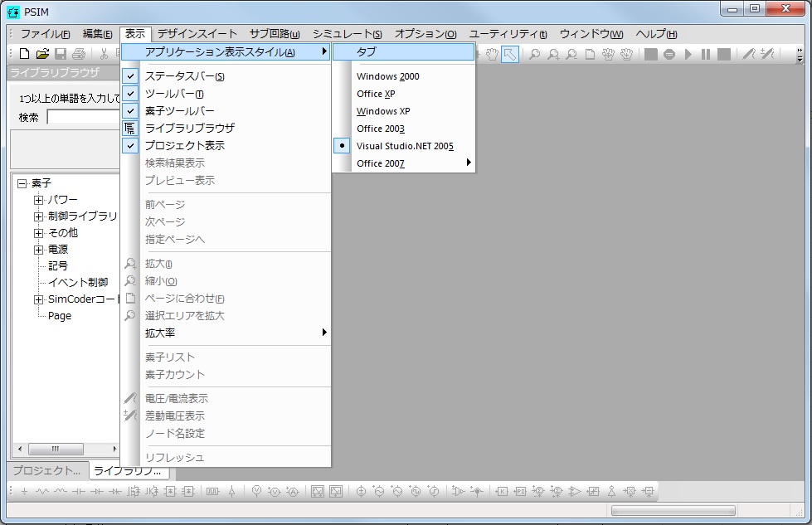
Task: Toggle ツールバー display option
Action: click(174, 94)
